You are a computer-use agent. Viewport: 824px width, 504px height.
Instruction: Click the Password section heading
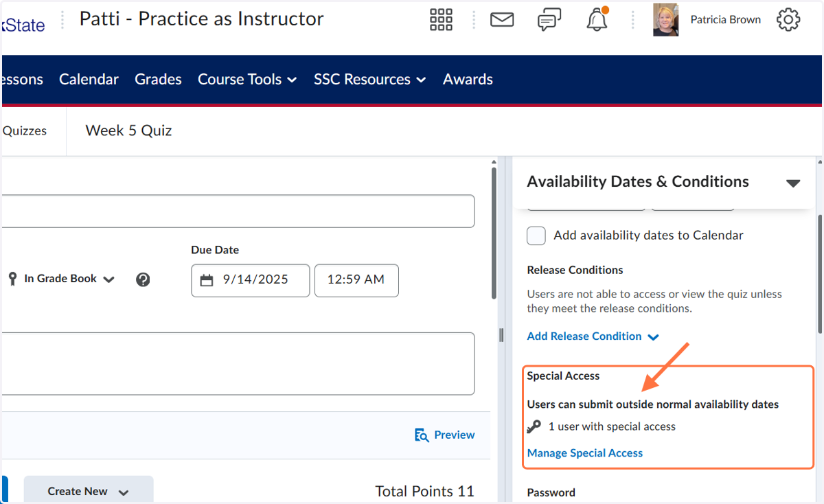[x=551, y=492]
